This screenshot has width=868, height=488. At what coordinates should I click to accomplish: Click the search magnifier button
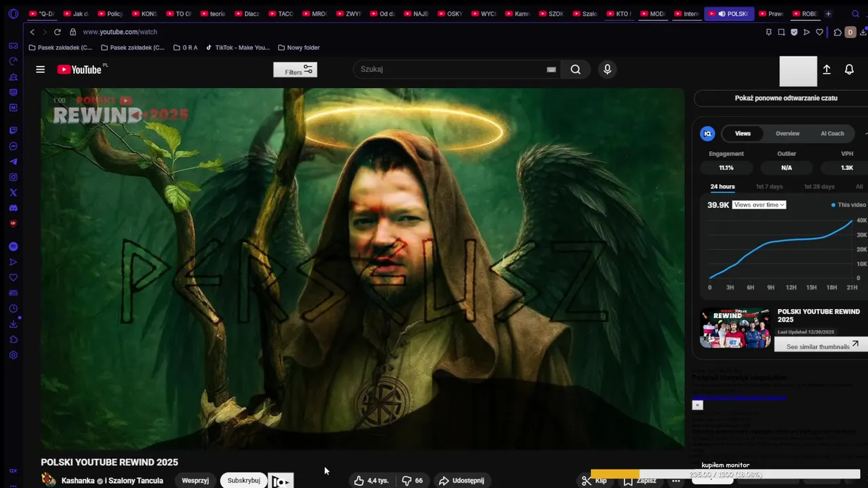pyautogui.click(x=575, y=69)
